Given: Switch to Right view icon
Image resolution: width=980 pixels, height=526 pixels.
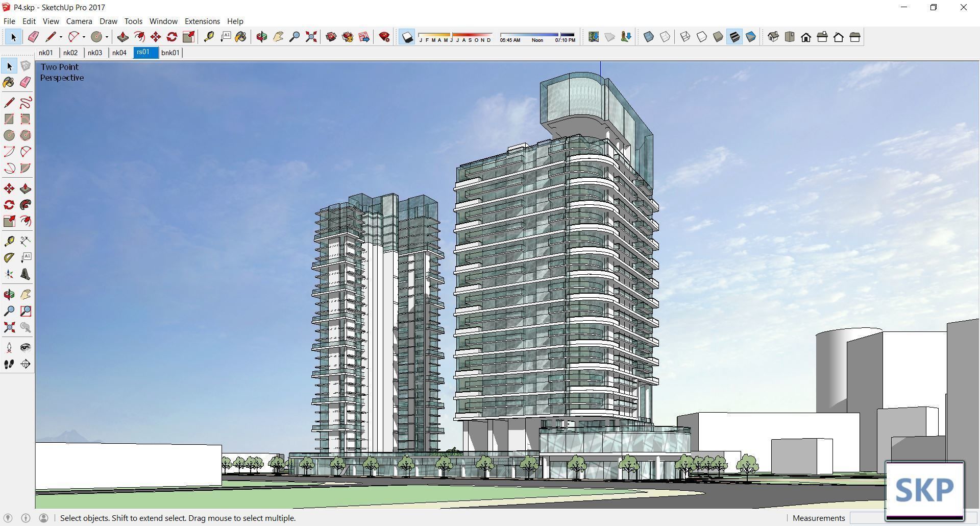Looking at the screenshot, I should (822, 37).
